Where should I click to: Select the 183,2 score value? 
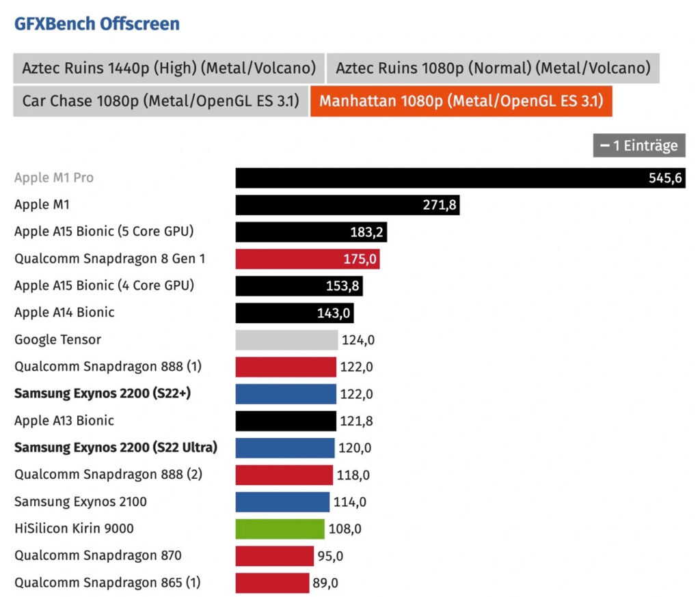(366, 232)
